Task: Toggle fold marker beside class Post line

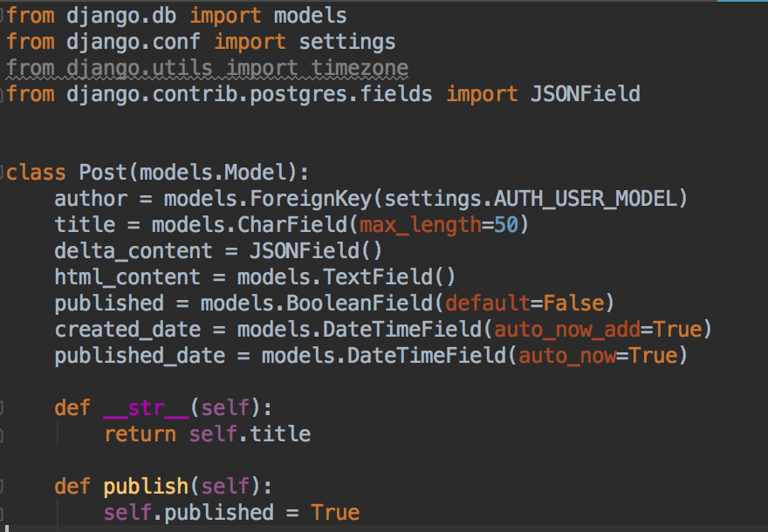Action: (2, 173)
